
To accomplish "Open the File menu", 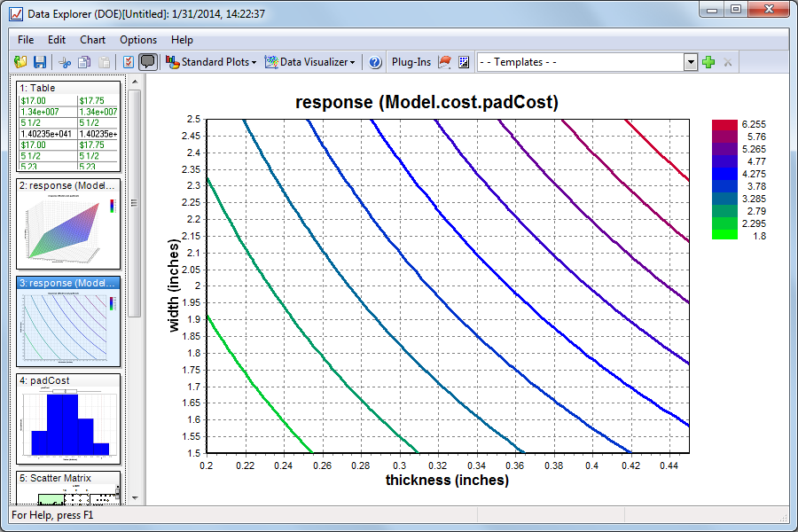I will pos(26,40).
